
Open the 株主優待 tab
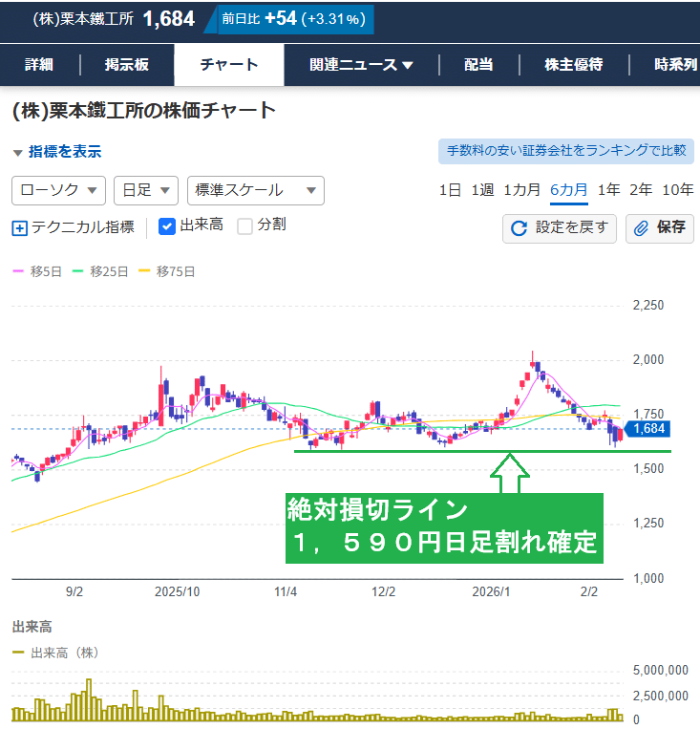tap(574, 65)
